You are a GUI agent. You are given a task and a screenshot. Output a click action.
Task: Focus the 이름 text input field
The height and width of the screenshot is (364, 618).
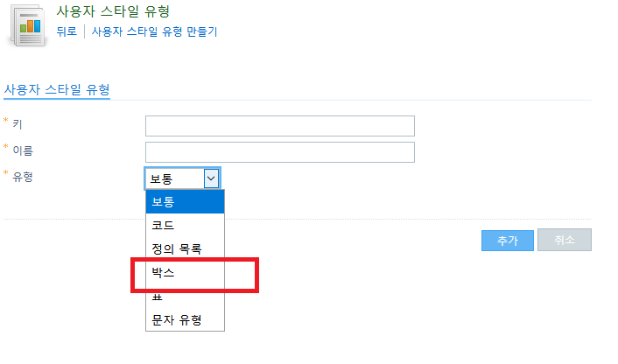[280, 152]
